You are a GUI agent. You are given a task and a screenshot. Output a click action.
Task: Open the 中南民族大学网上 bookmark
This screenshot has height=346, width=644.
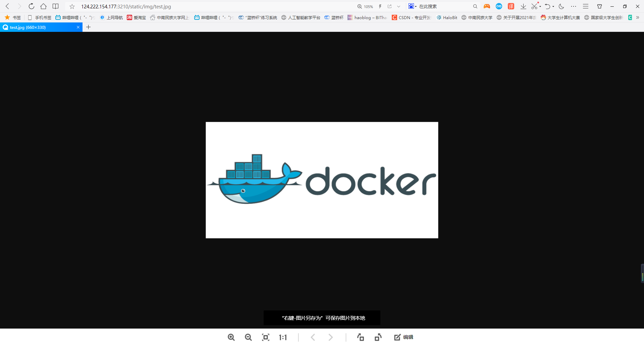tap(170, 17)
